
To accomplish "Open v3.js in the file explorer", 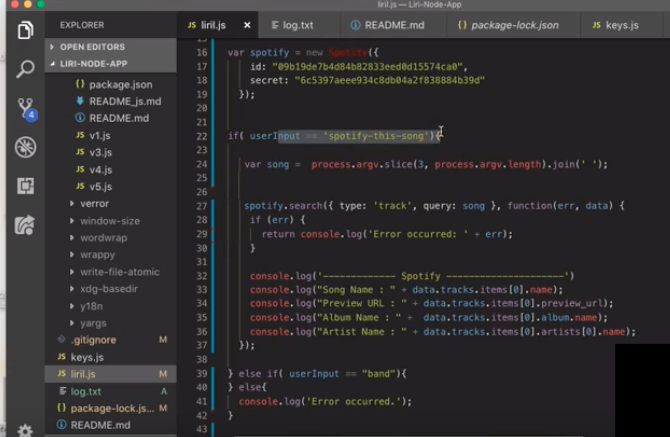I will [99, 152].
